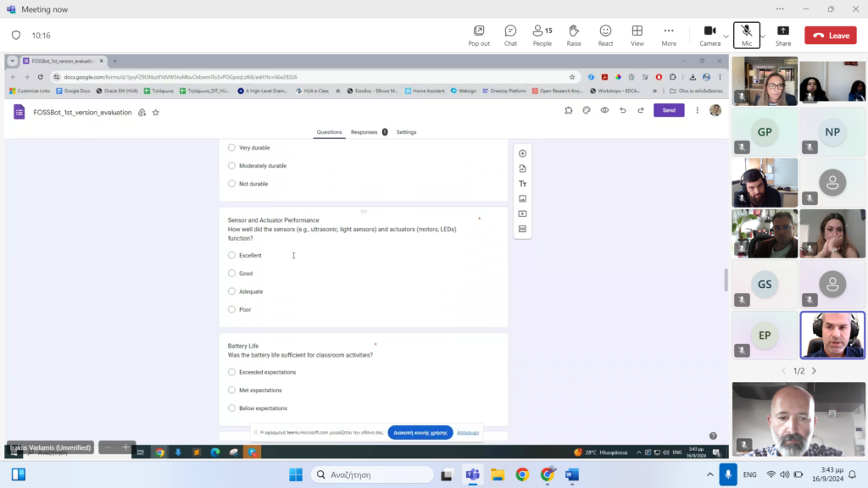The image size is (868, 488).
Task: Customize theme with palette icon
Action: click(587, 110)
